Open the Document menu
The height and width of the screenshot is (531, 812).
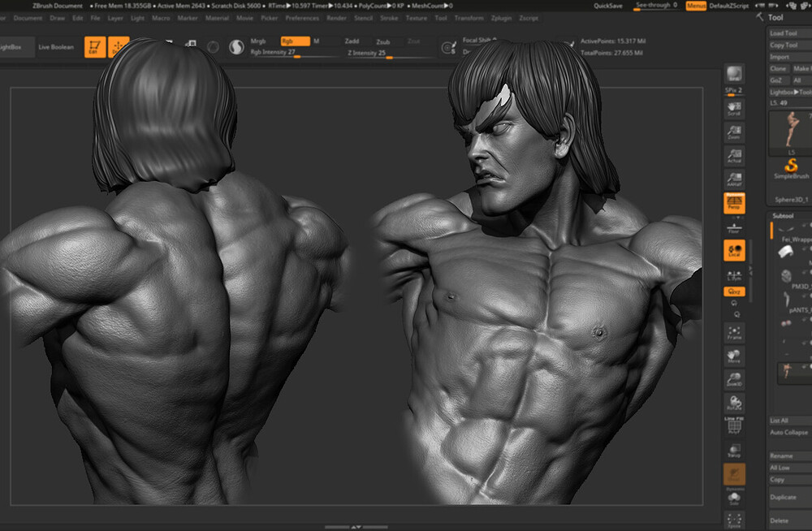pos(28,18)
